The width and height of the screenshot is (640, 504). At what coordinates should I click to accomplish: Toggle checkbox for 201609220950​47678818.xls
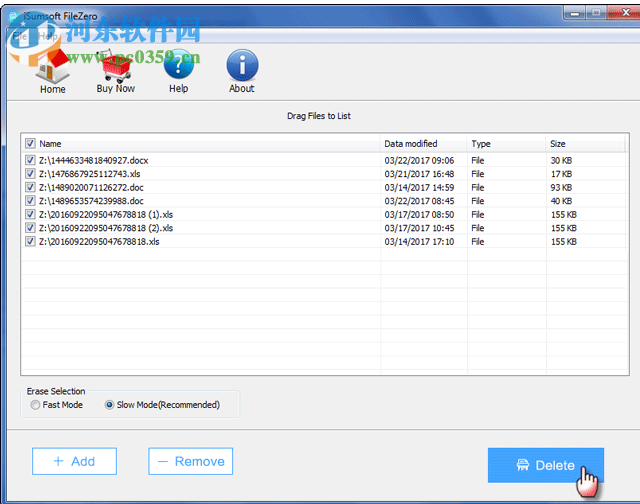pyautogui.click(x=30, y=241)
